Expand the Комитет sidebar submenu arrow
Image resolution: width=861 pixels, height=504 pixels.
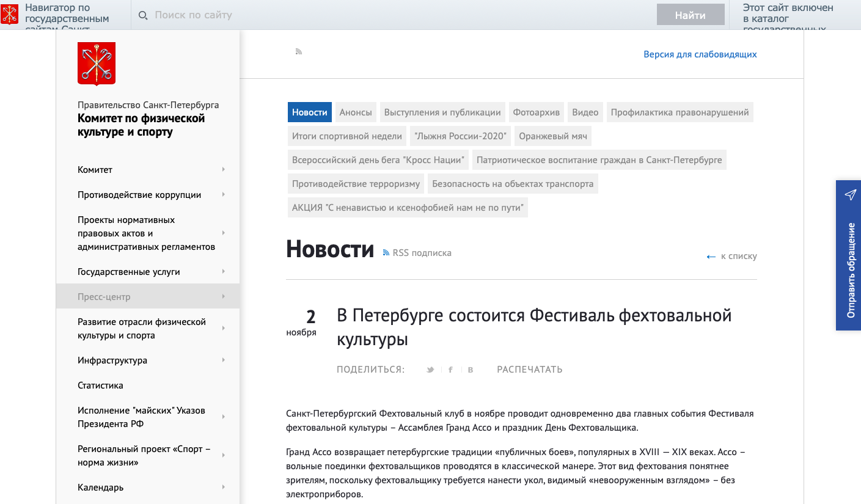pyautogui.click(x=224, y=170)
